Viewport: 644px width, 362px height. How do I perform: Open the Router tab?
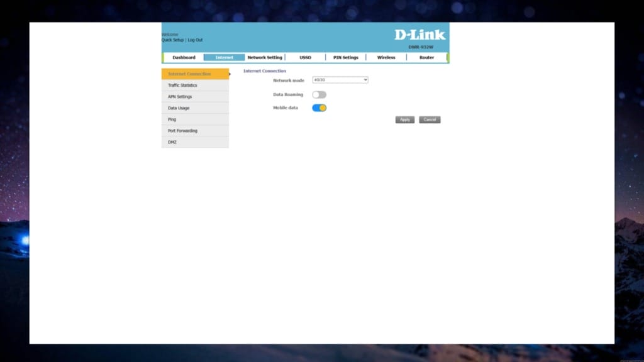point(426,57)
